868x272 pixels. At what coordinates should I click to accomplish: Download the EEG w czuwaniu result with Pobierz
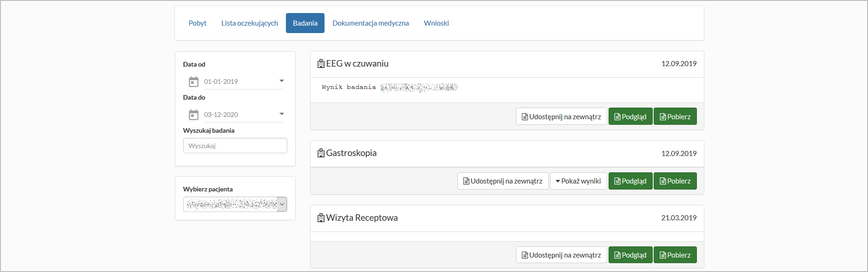pyautogui.click(x=675, y=117)
